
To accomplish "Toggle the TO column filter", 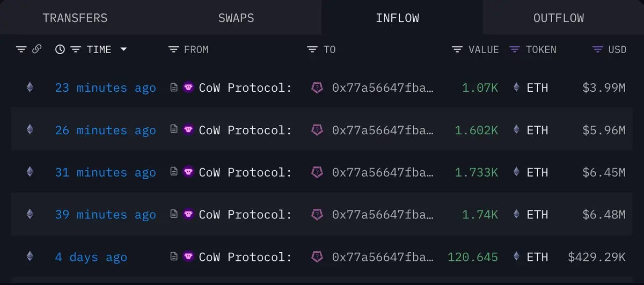I will point(312,49).
